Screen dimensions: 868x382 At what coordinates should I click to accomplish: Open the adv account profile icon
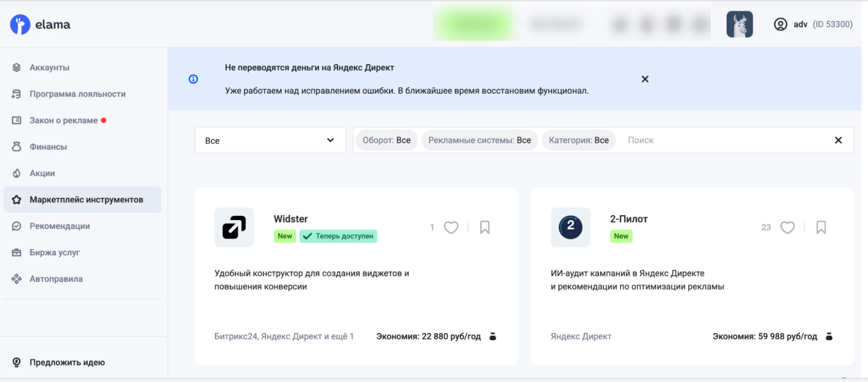(x=780, y=24)
